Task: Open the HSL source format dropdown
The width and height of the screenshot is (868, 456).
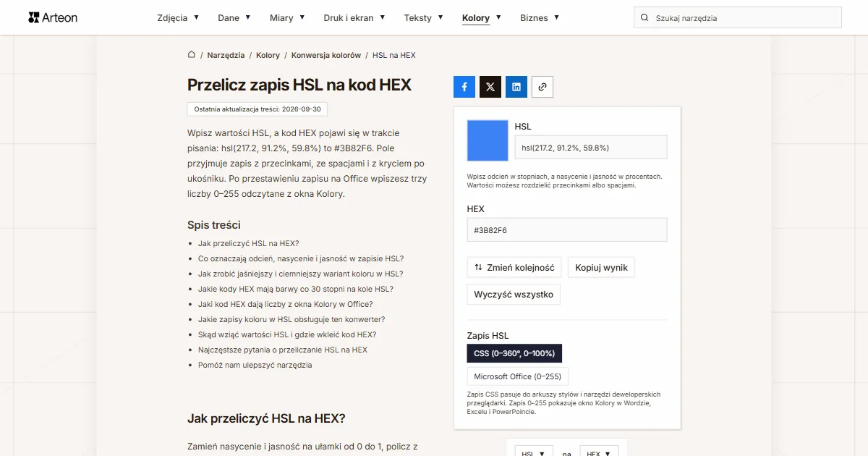Action: [534, 453]
